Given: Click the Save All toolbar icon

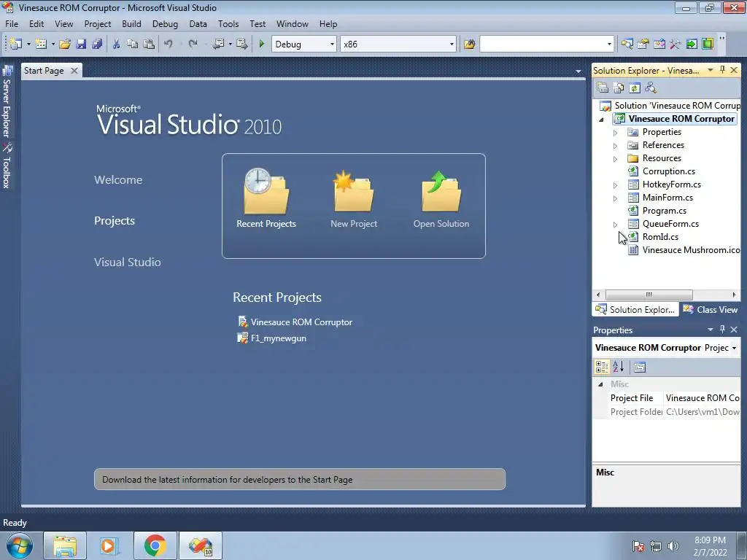Looking at the screenshot, I should click(x=97, y=44).
